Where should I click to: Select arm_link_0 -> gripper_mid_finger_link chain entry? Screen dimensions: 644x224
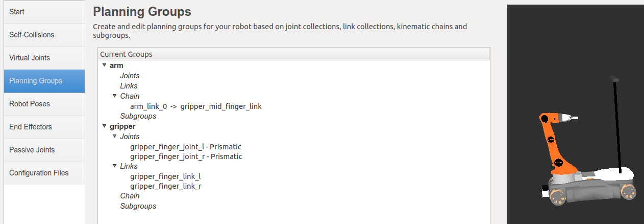[x=196, y=106]
